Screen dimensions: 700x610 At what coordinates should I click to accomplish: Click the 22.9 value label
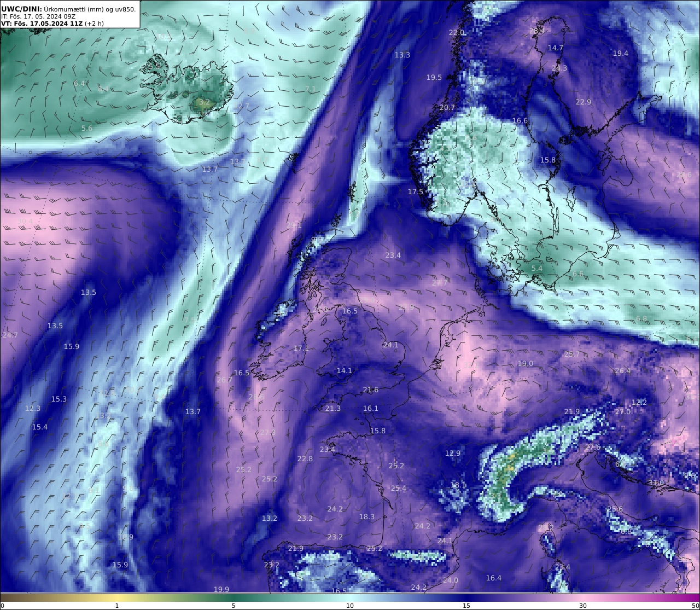click(584, 102)
